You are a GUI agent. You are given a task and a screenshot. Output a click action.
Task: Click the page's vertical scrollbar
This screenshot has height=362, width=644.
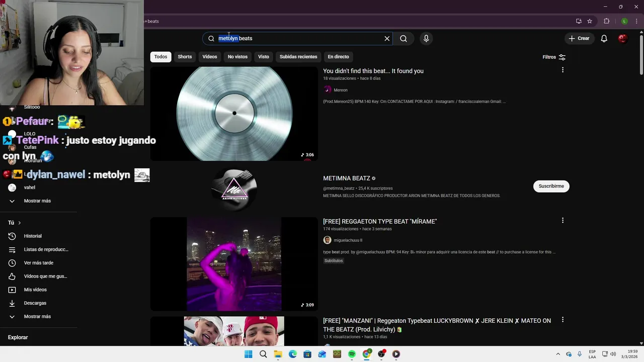coord(641,55)
